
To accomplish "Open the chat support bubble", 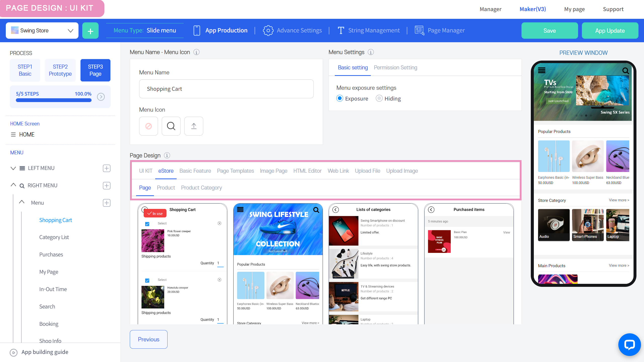I will [629, 345].
